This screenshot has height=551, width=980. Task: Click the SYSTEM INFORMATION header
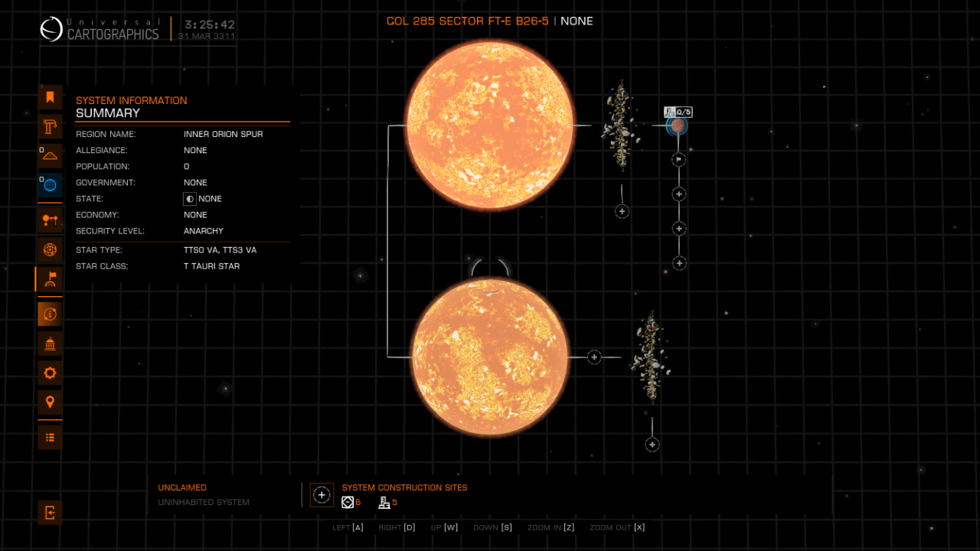coord(131,100)
